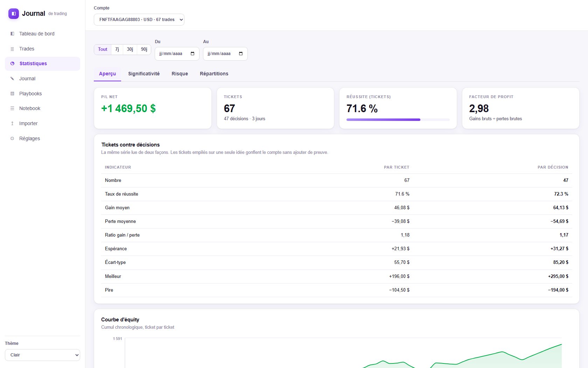Click the PAR DÉCISION column header
This screenshot has width=588, height=368.
pyautogui.click(x=553, y=167)
